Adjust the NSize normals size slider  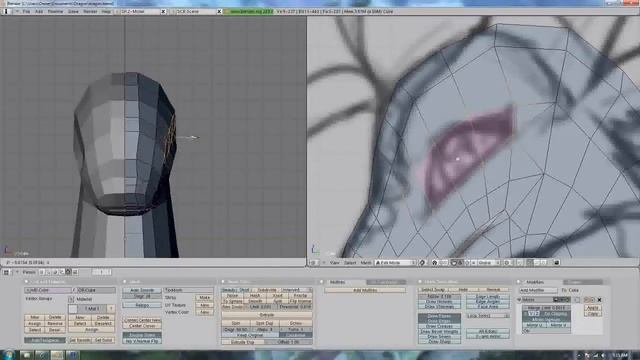(439, 296)
